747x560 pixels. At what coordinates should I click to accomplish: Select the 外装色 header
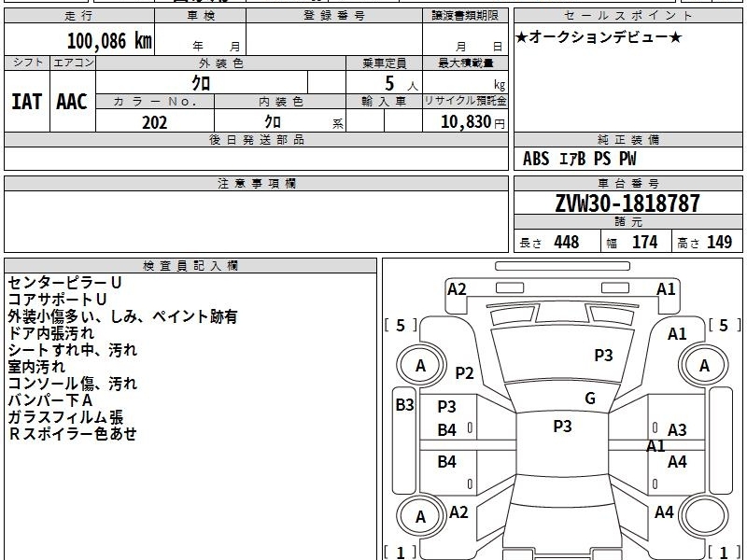[x=221, y=63]
